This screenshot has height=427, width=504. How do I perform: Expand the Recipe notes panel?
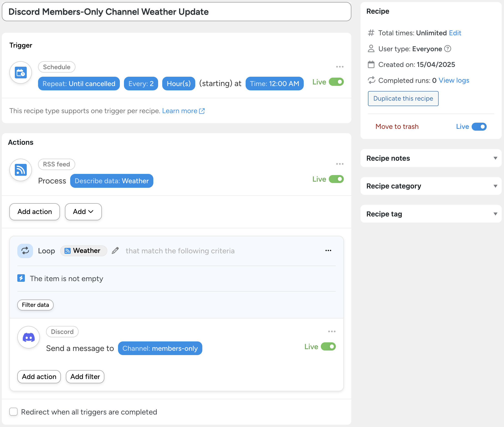[431, 158]
